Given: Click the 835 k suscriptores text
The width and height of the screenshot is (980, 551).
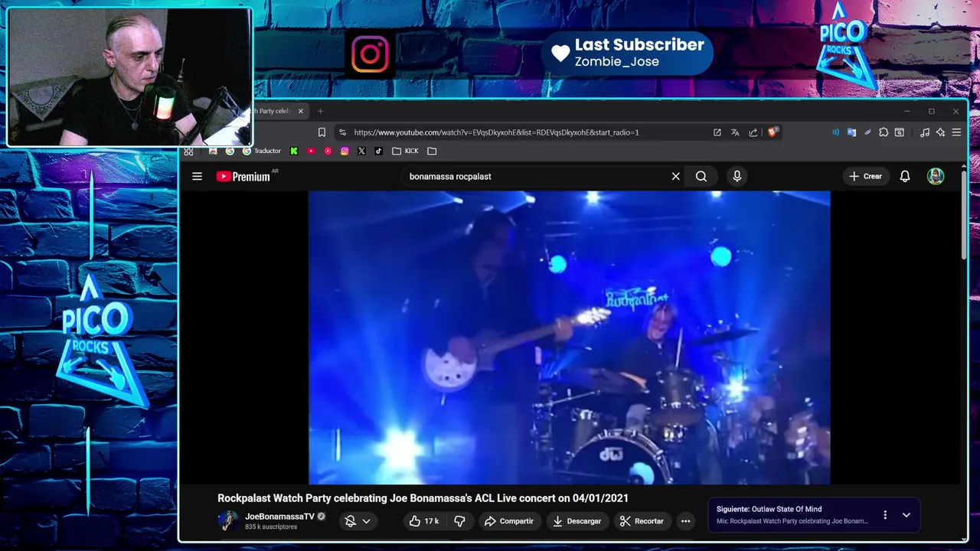Looking at the screenshot, I should (271, 527).
